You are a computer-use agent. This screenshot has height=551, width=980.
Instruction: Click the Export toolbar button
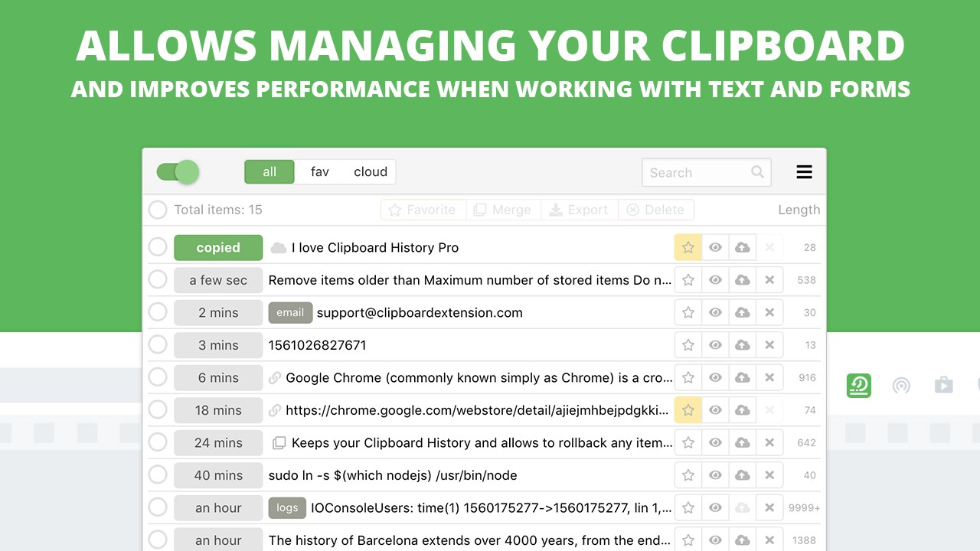[579, 210]
